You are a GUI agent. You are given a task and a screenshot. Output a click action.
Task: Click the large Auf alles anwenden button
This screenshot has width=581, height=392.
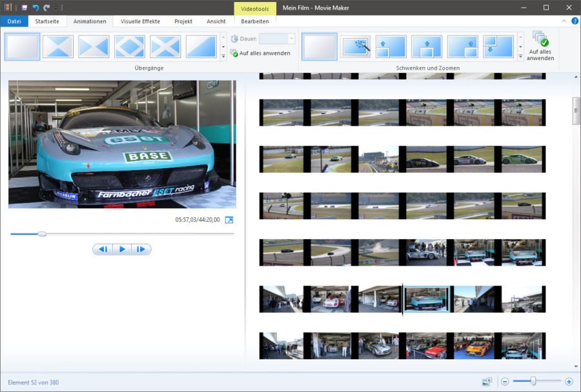540,46
